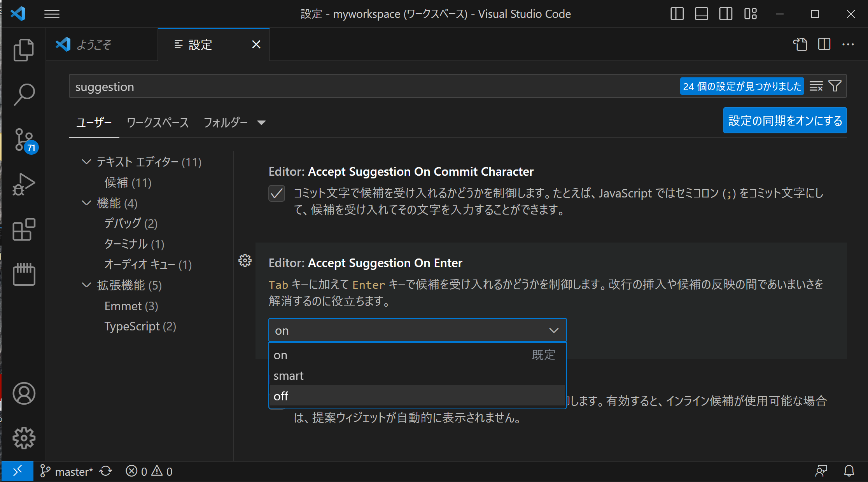The image size is (868, 482).
Task: Click the 24 個の設定が見つかりました results badge
Action: 742,86
